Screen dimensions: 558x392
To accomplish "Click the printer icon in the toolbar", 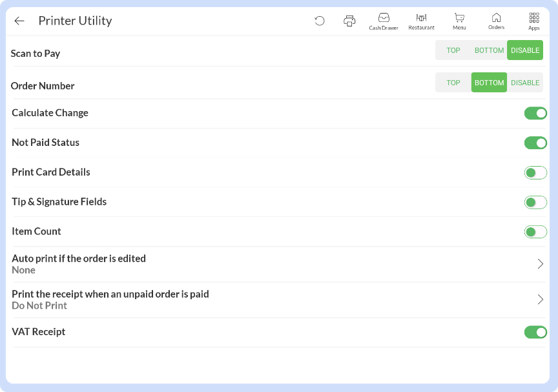I will pyautogui.click(x=349, y=21).
